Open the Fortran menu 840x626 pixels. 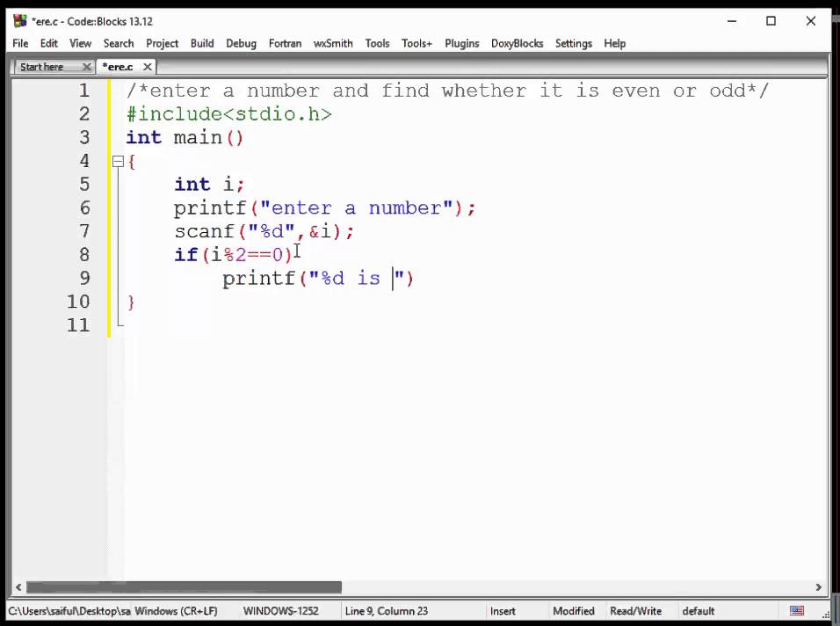(284, 43)
